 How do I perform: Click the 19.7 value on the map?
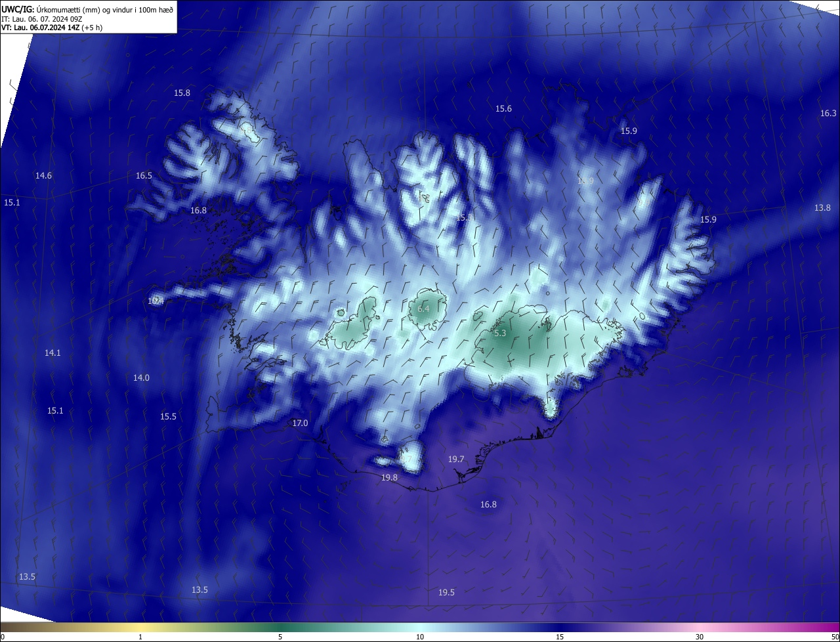tap(456, 459)
